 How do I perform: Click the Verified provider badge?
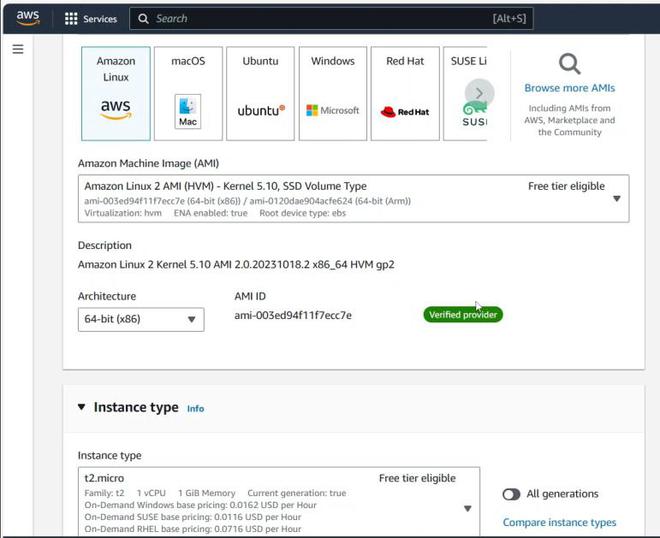point(463,314)
